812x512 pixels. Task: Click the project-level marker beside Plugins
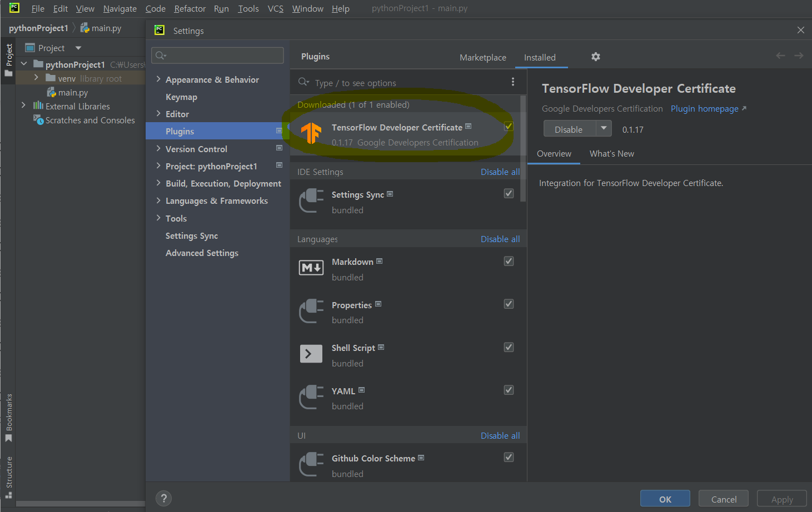(x=279, y=131)
